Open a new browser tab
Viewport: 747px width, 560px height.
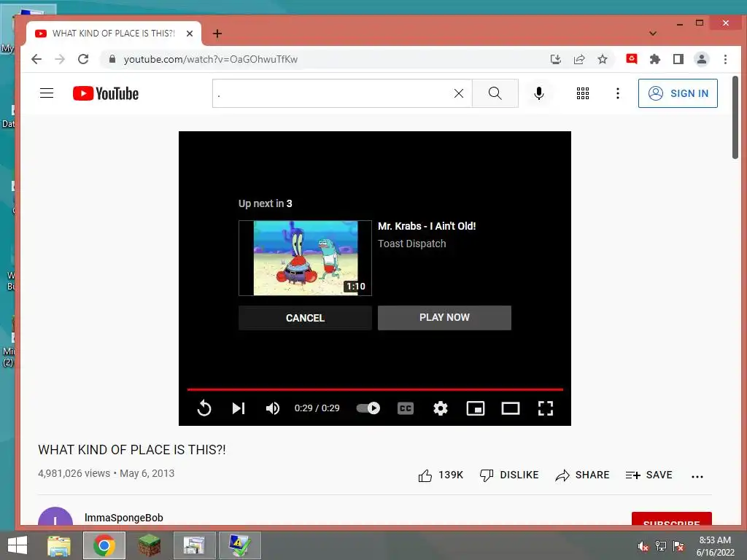coord(217,34)
